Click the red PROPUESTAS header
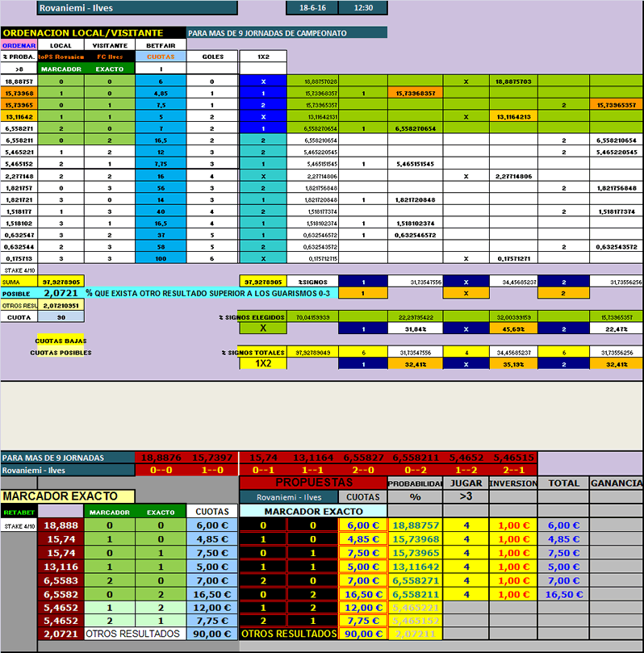 click(313, 483)
